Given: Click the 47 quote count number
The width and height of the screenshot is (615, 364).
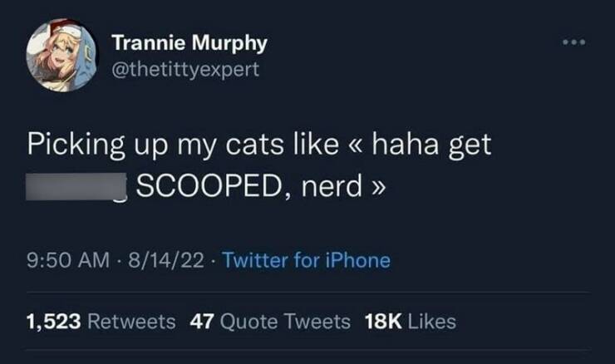Looking at the screenshot, I should [202, 322].
